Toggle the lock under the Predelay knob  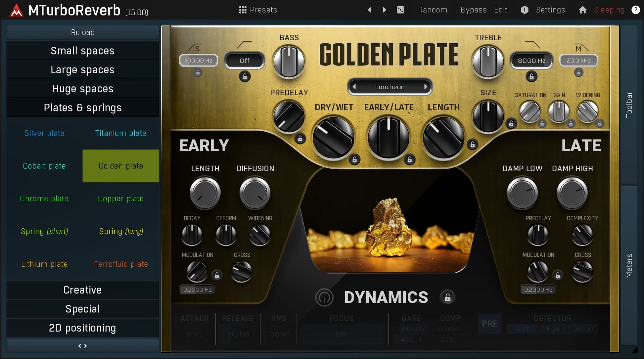click(x=300, y=139)
